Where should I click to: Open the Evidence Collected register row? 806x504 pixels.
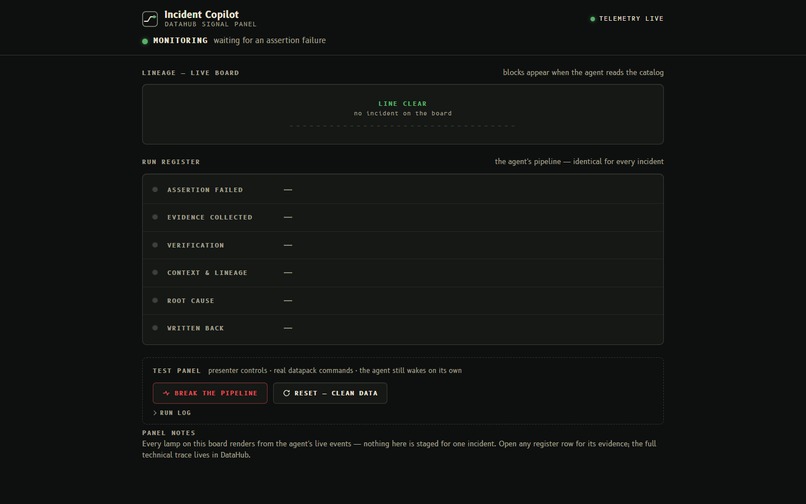click(x=402, y=218)
